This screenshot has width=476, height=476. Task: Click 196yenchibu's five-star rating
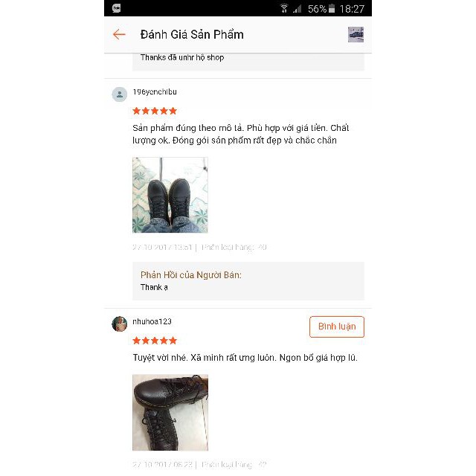point(155,111)
